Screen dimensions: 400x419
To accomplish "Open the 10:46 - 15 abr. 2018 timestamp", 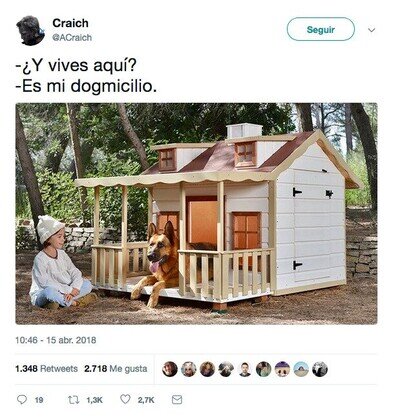I will pyautogui.click(x=56, y=340).
